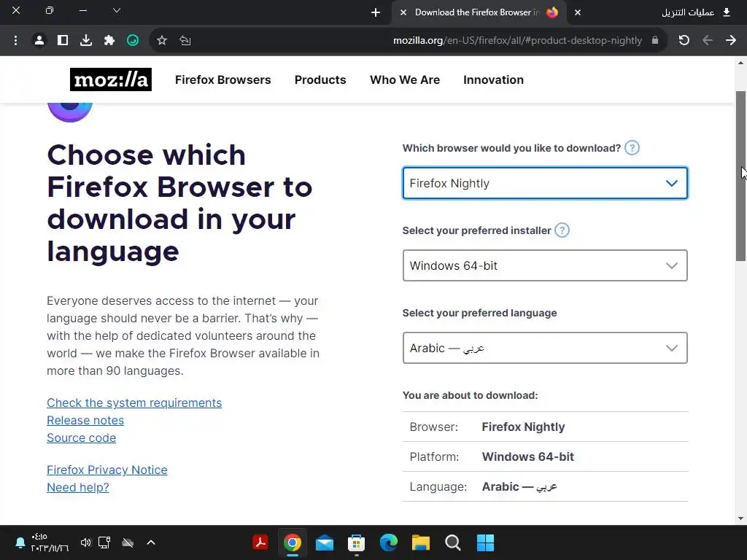The width and height of the screenshot is (747, 560).
Task: Show help for preferred installer
Action: click(x=562, y=230)
